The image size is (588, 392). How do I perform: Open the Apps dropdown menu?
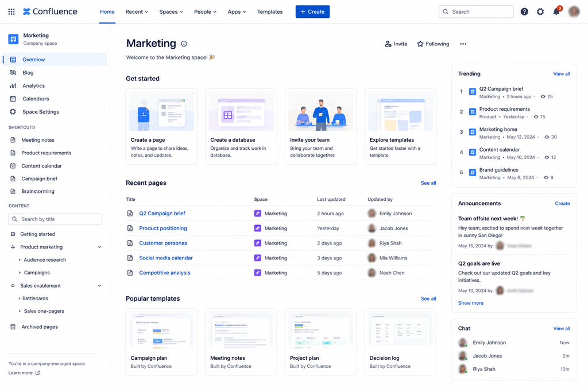[237, 11]
